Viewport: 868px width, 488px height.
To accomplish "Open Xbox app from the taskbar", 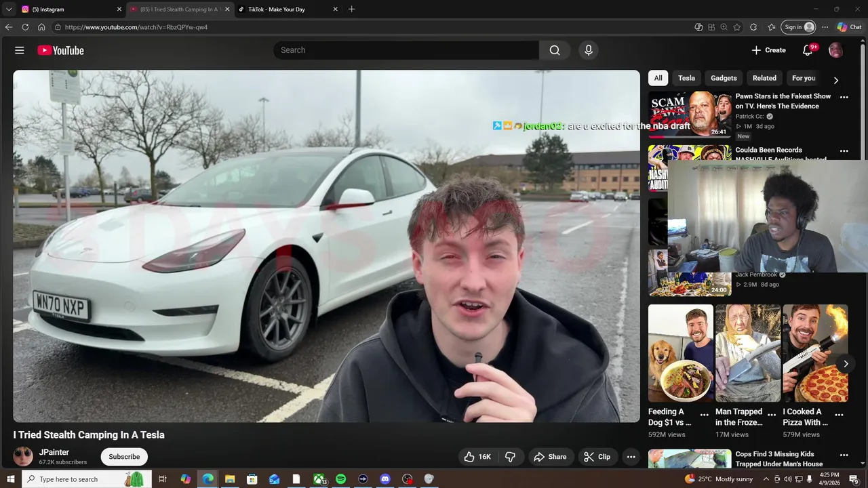I will pyautogui.click(x=319, y=479).
